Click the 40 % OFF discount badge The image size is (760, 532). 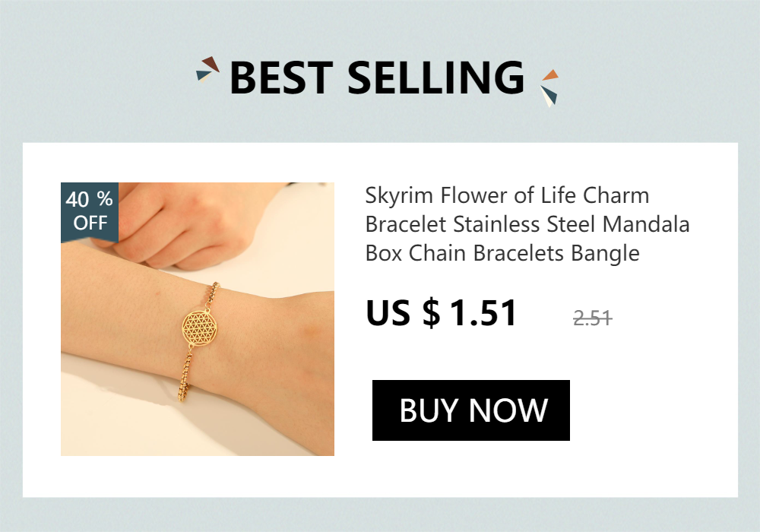[x=90, y=212]
